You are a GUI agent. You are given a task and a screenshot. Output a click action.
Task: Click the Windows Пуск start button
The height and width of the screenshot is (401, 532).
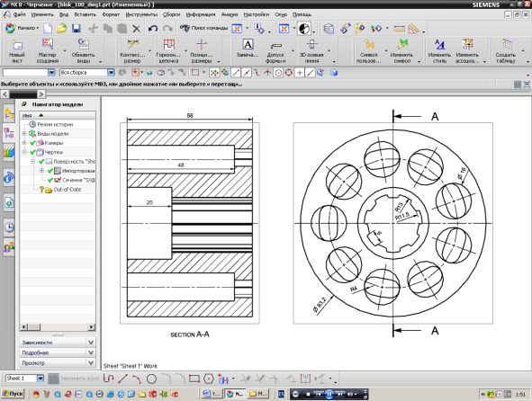click(13, 394)
